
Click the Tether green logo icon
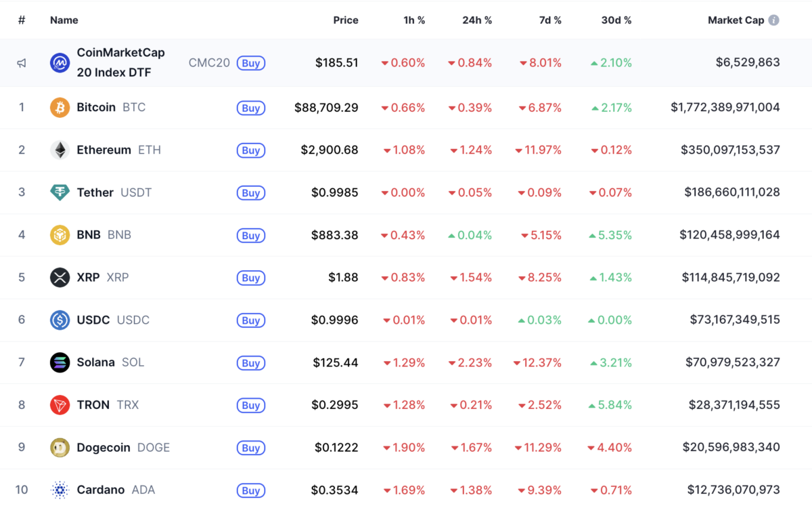(60, 193)
